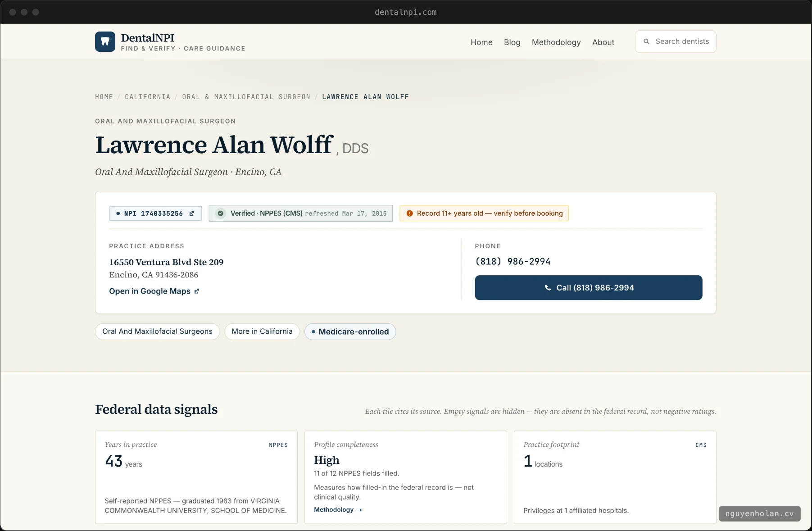Click the CMS source tag on footprint tile
The width and height of the screenshot is (812, 531).
click(x=701, y=445)
